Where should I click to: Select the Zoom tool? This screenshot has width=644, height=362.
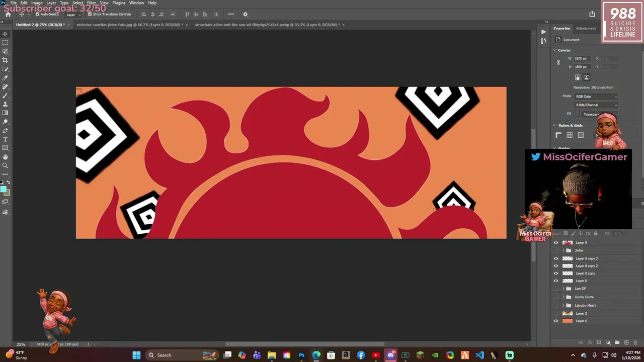pyautogui.click(x=5, y=165)
